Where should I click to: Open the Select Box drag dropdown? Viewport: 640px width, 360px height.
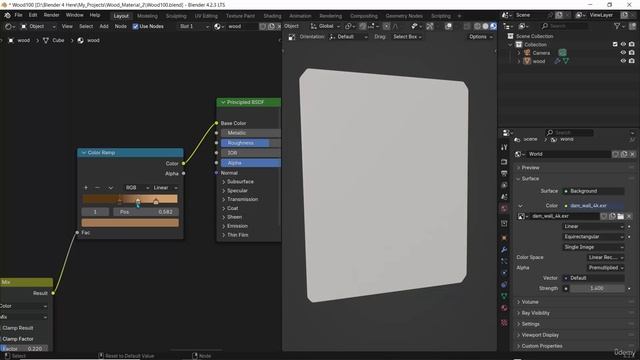[407, 37]
